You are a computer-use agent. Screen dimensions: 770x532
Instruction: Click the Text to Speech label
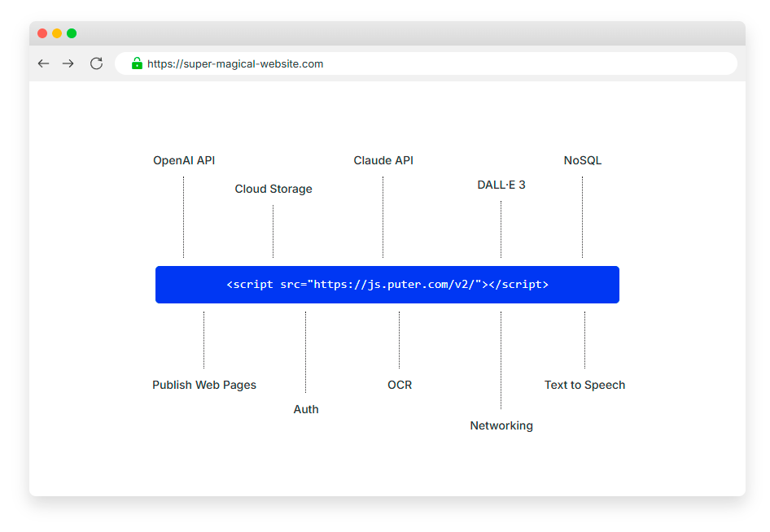(x=584, y=385)
